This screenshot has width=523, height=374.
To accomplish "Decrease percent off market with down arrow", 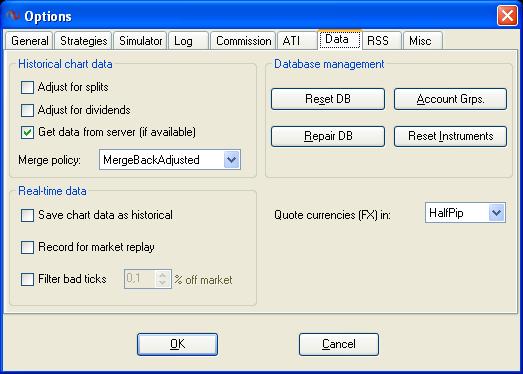I will click(162, 283).
